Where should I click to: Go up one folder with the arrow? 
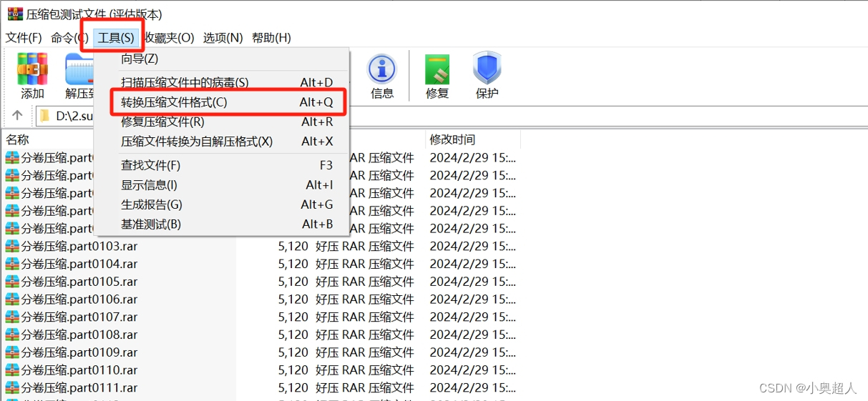coord(18,115)
